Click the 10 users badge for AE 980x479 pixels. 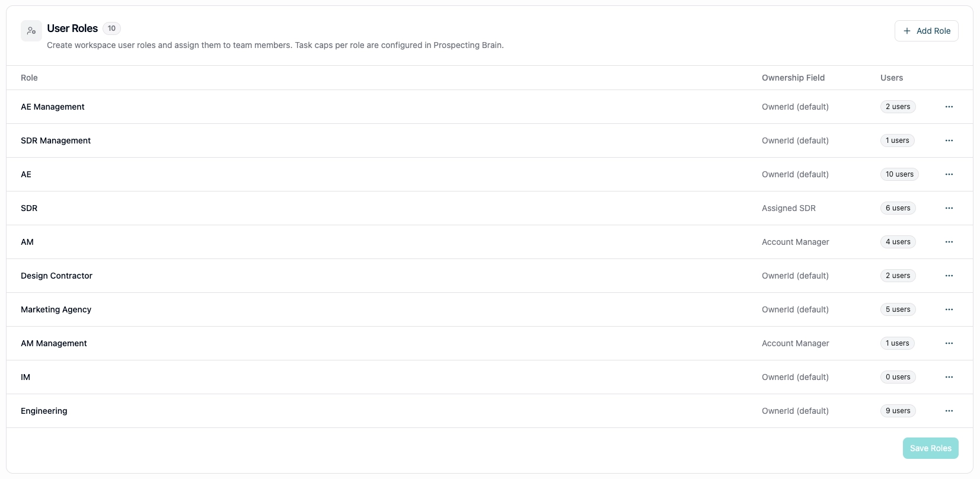pyautogui.click(x=899, y=174)
